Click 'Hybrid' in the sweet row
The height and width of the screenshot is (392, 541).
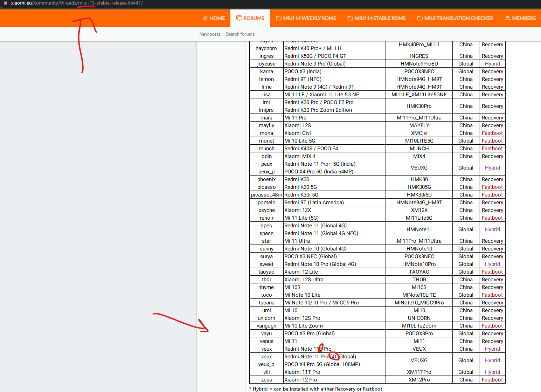point(492,264)
